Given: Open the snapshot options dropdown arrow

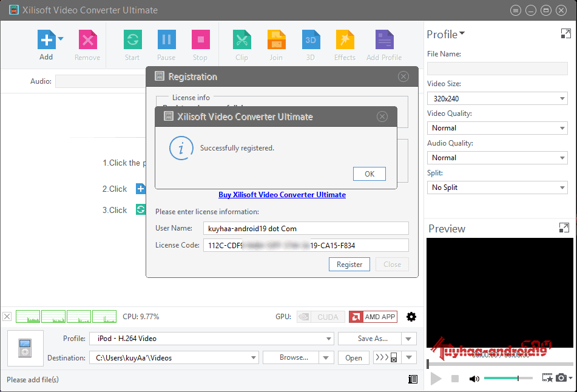Looking at the screenshot, I should [x=570, y=377].
